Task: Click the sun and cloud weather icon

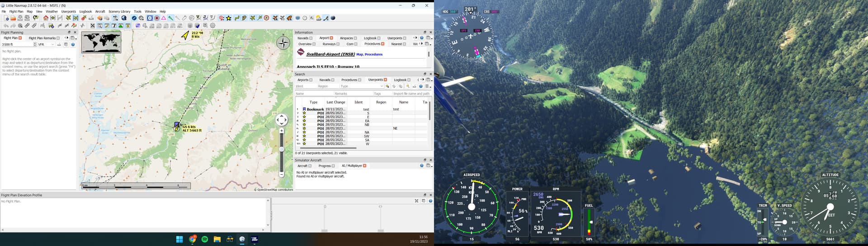Action: click(318, 18)
